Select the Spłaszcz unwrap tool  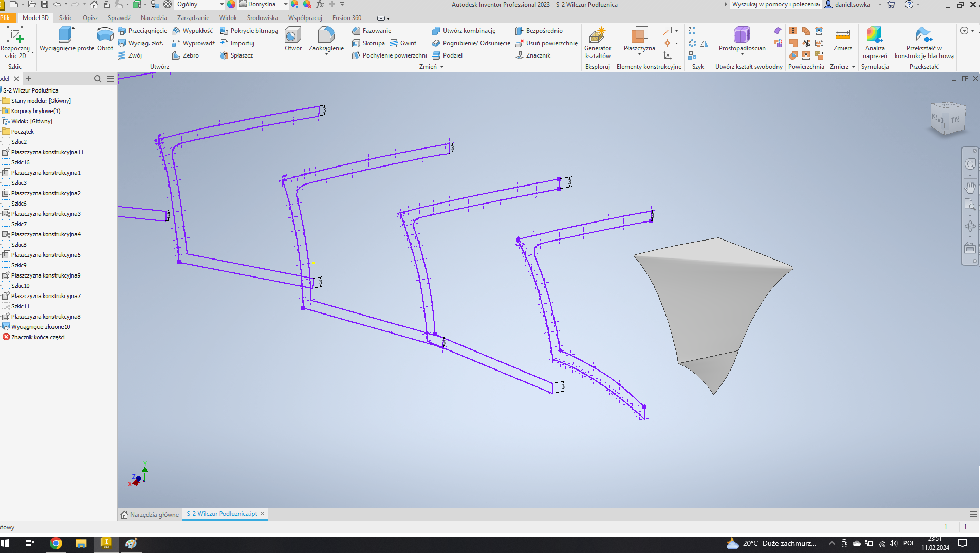(236, 55)
